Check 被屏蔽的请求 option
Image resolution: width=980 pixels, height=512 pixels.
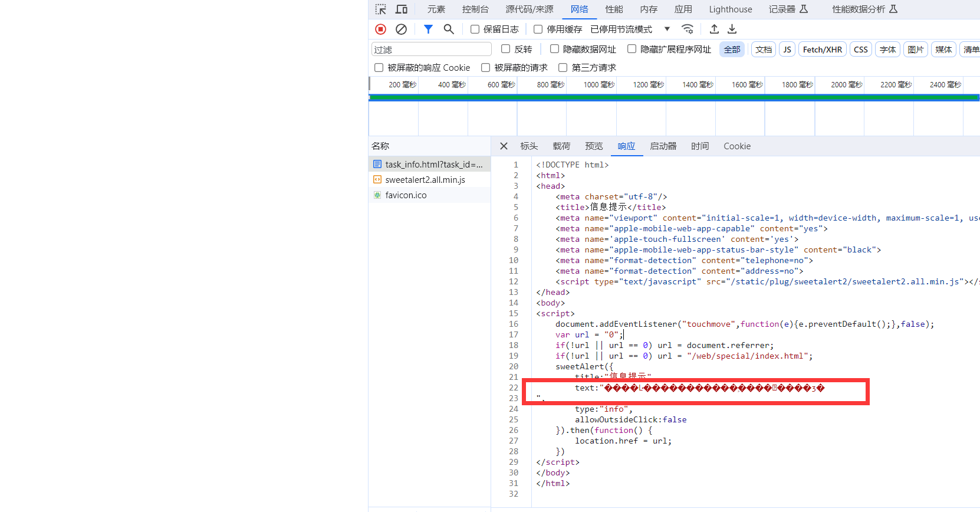(485, 67)
